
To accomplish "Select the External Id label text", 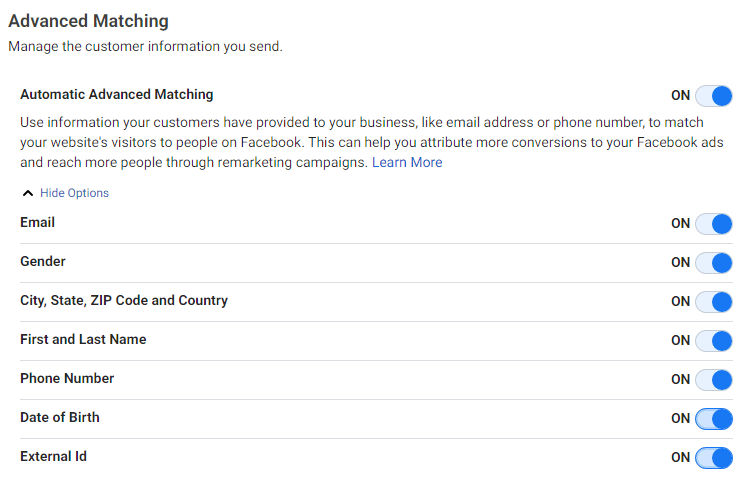I will coord(53,456).
